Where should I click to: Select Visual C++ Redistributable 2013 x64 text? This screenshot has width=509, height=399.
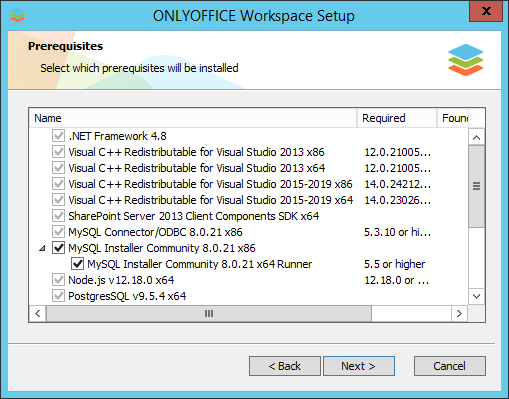[197, 168]
